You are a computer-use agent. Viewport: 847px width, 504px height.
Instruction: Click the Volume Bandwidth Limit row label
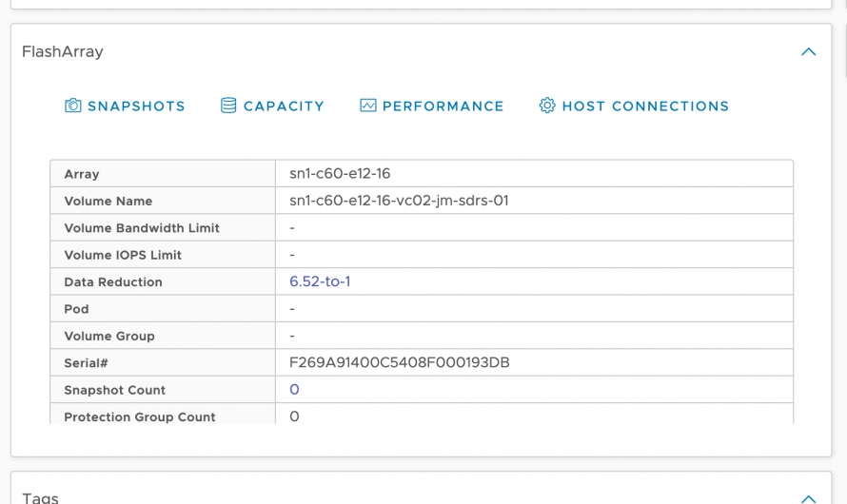[142, 228]
